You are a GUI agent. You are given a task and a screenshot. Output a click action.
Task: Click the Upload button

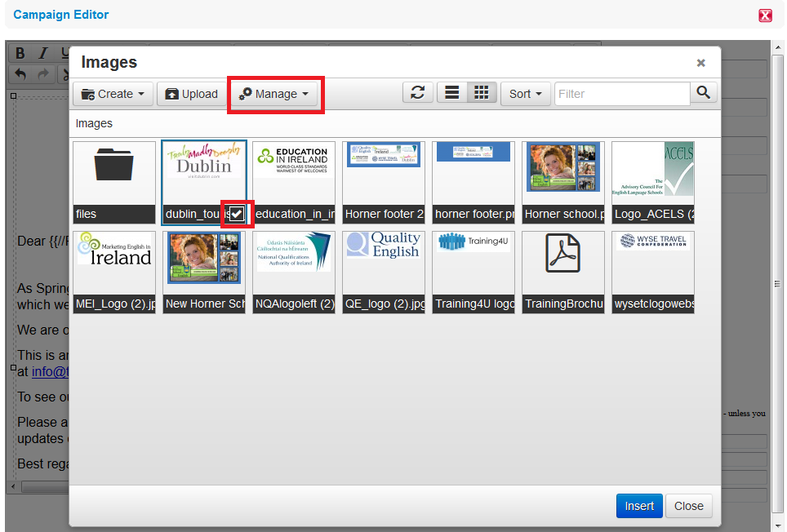tap(191, 94)
